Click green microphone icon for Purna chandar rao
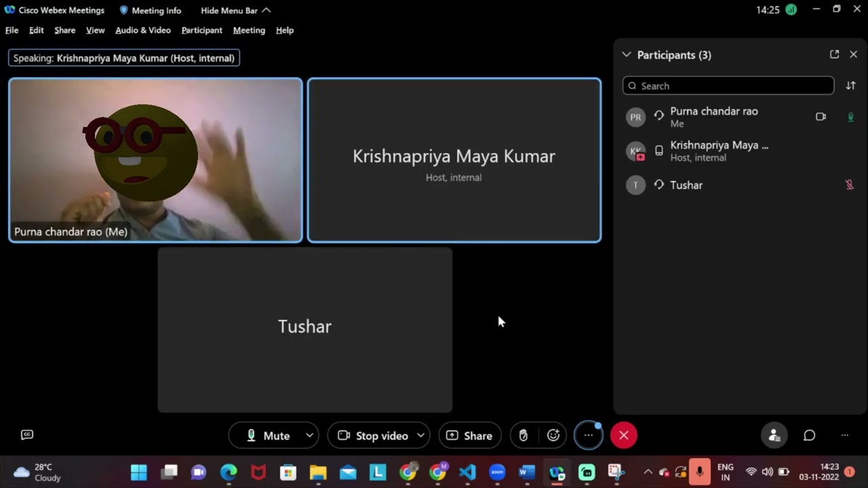This screenshot has width=868, height=488. tap(850, 117)
